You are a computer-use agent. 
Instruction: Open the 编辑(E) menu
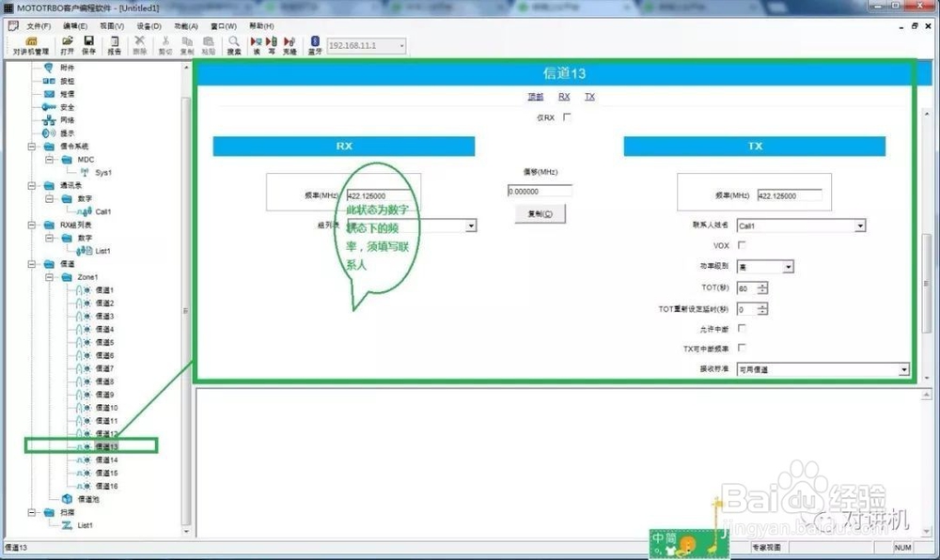click(x=75, y=26)
